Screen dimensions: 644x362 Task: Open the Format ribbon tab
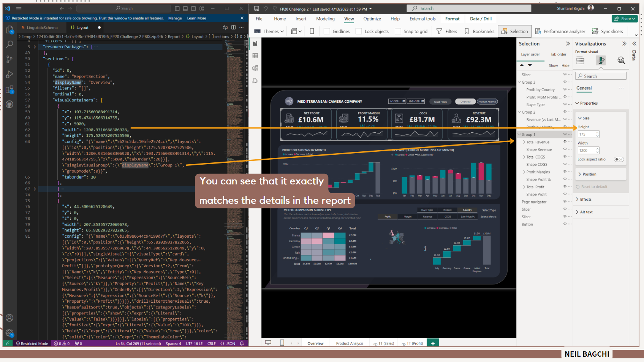pyautogui.click(x=452, y=19)
